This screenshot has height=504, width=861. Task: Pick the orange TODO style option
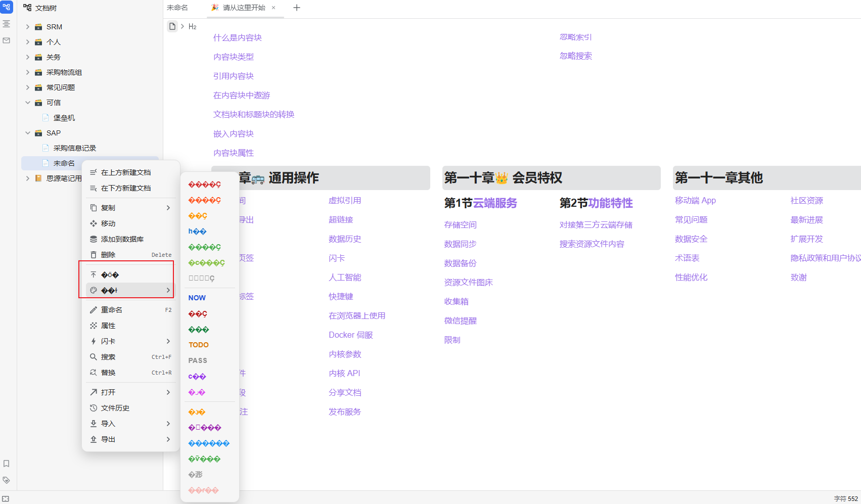pyautogui.click(x=198, y=345)
